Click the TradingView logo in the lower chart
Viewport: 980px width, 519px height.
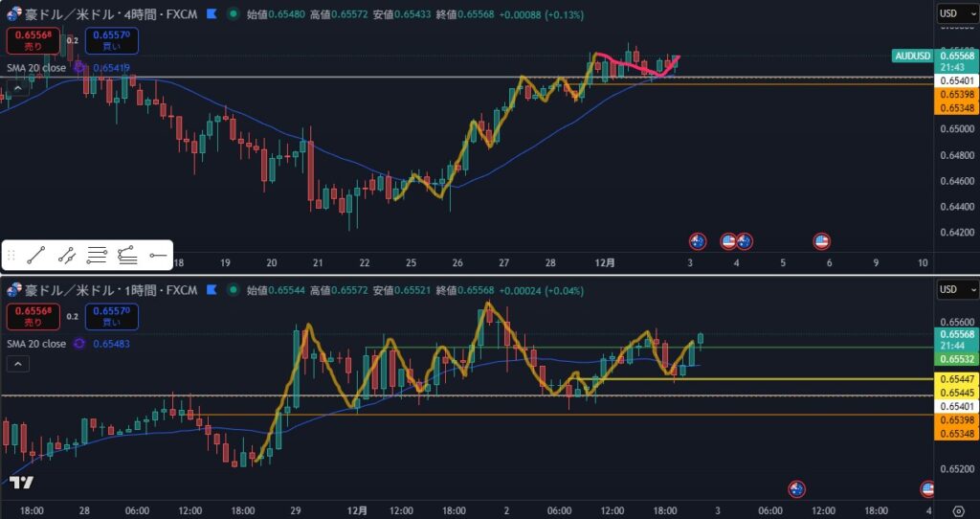tap(21, 483)
